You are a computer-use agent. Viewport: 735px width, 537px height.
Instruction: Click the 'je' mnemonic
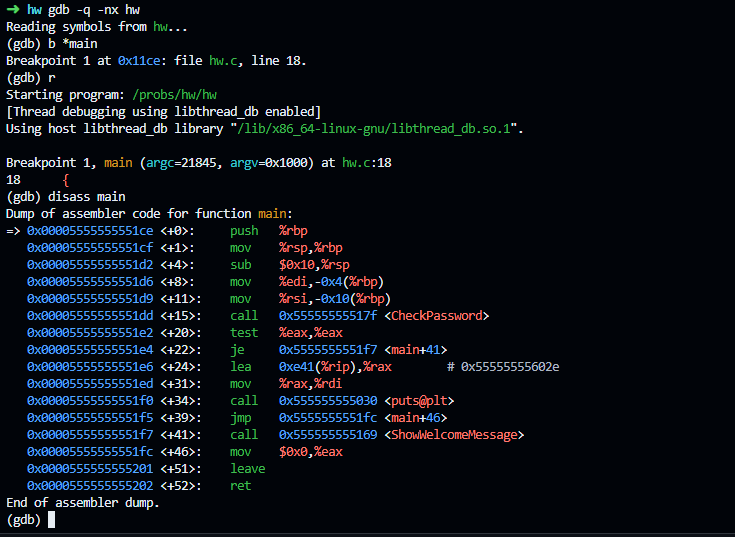(237, 350)
